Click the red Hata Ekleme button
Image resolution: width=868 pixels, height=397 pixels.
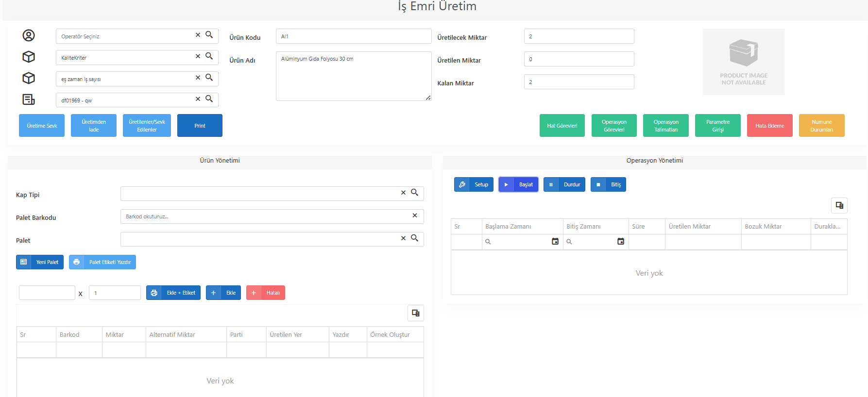tap(770, 126)
